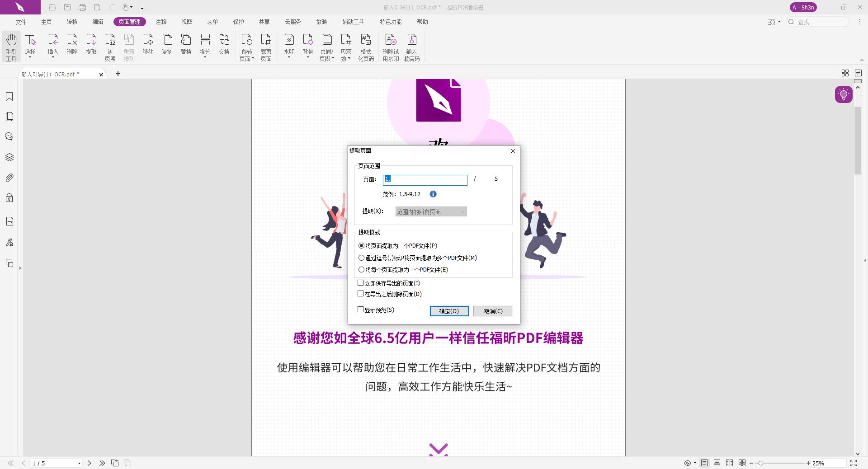Switch to the 注释 ribbon tab
Viewport: 868px width, 469px height.
(161, 22)
